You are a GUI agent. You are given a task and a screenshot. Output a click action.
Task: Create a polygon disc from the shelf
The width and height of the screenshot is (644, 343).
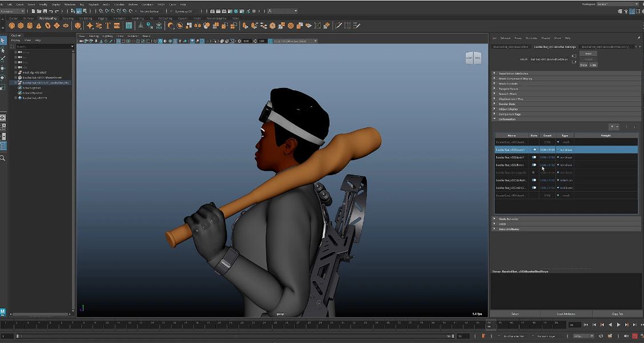[66, 26]
